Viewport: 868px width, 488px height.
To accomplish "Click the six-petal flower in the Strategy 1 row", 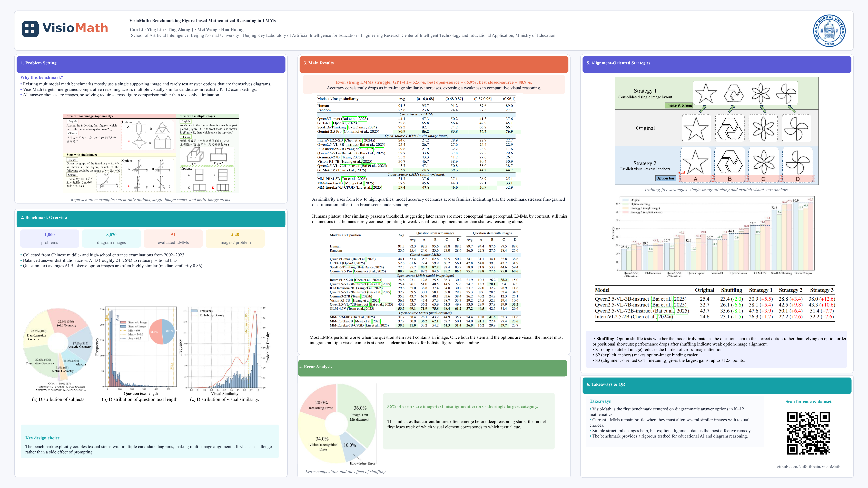I will [761, 93].
